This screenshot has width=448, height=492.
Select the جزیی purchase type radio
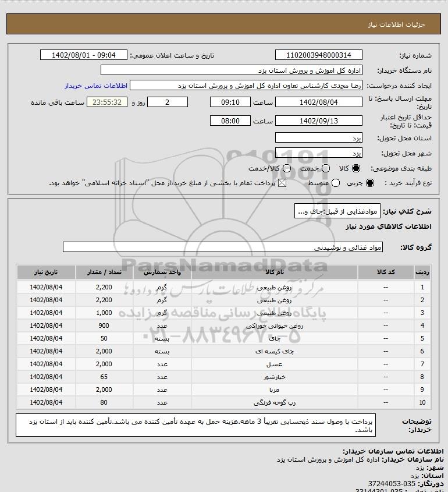pos(370,183)
